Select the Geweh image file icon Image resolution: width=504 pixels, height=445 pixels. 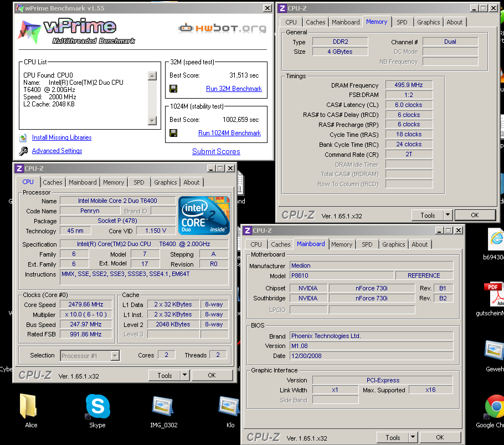click(495, 350)
